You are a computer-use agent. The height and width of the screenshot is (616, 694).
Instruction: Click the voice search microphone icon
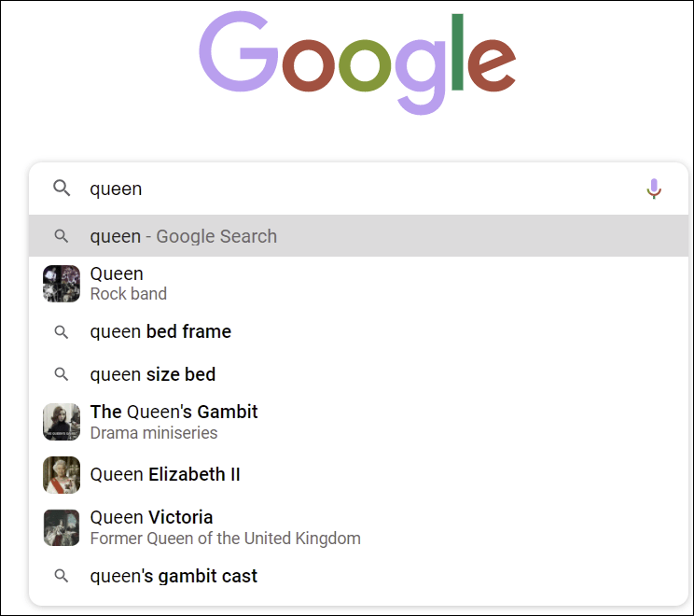coord(654,189)
